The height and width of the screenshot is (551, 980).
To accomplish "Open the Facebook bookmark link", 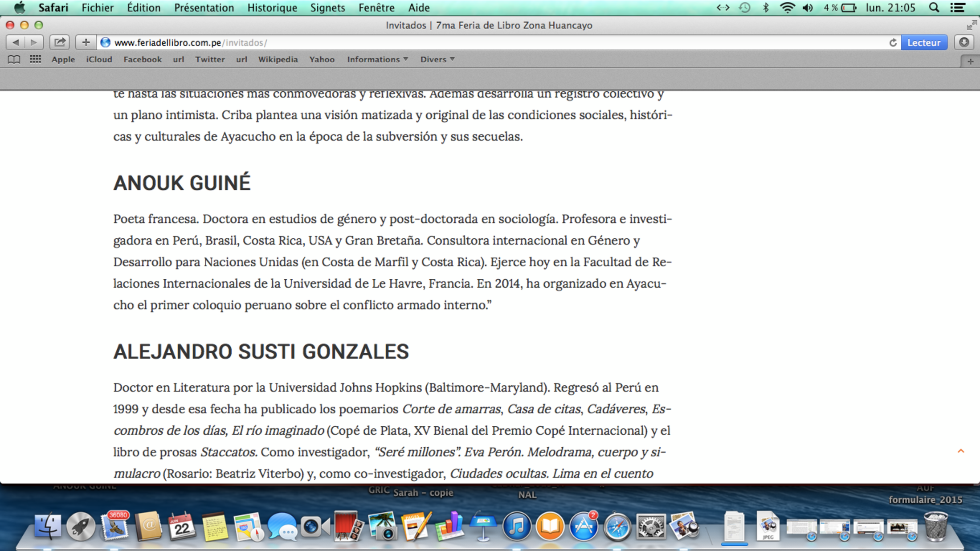I will tap(142, 59).
